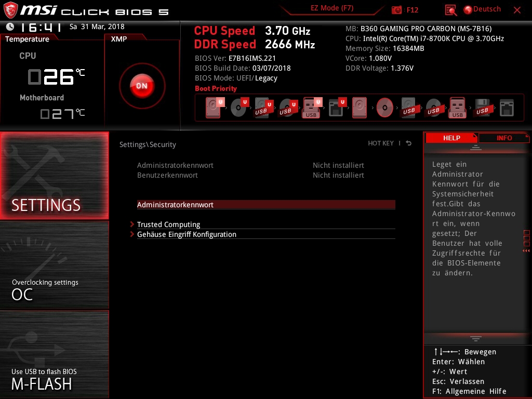Click the CPU temperature reading 026°C
The width and height of the screenshot is (532, 399).
pyautogui.click(x=56, y=76)
